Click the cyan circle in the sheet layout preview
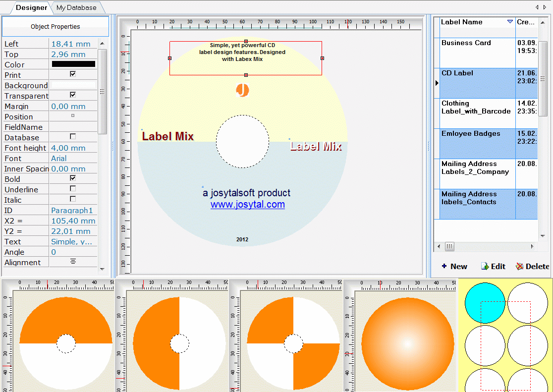The height and width of the screenshot is (392, 553). click(485, 303)
